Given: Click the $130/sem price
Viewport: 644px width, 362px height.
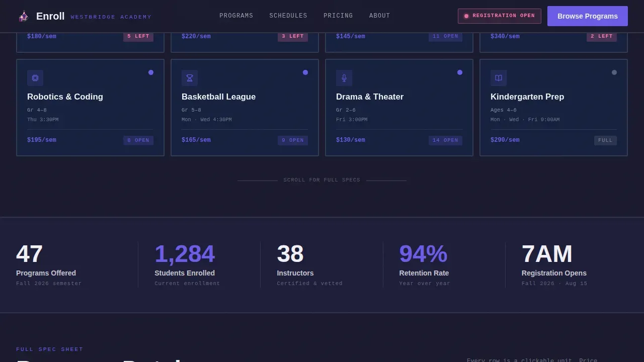Looking at the screenshot, I should 351,140.
